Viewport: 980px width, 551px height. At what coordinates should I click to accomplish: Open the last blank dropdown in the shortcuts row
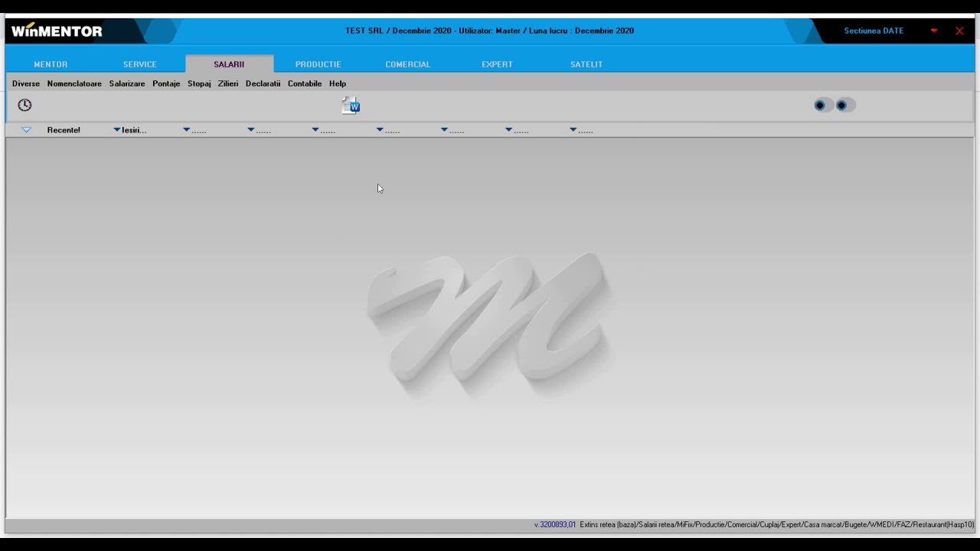[x=581, y=130]
